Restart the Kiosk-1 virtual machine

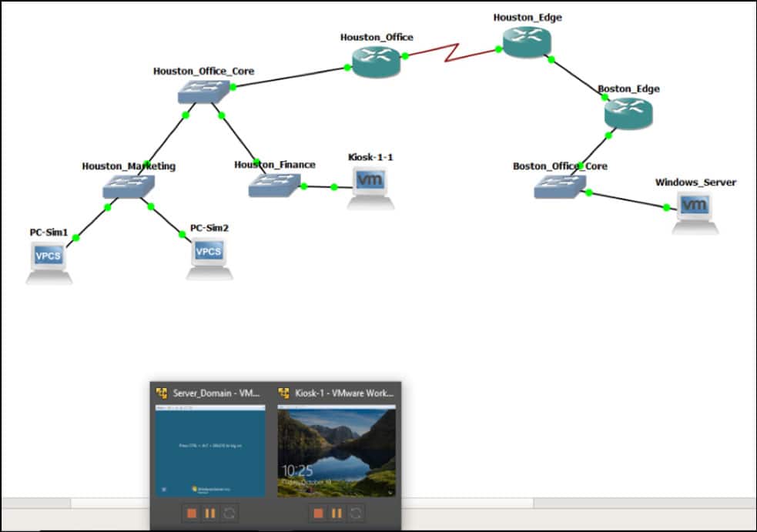pos(356,514)
